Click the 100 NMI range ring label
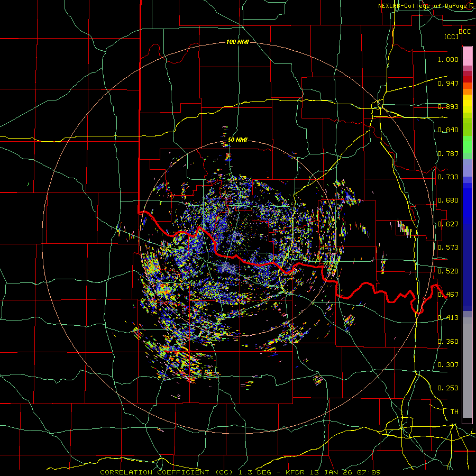Image resolution: width=476 pixels, height=476 pixels. [237, 42]
